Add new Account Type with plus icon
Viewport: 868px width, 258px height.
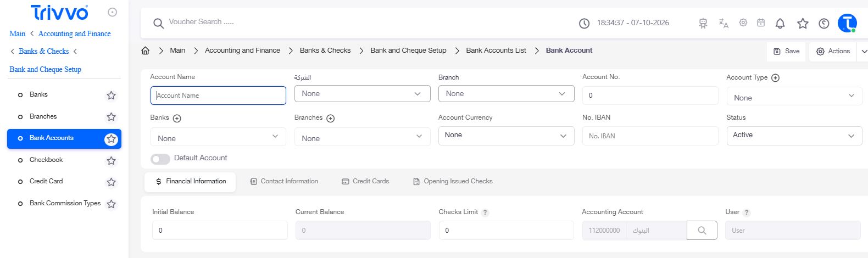775,78
